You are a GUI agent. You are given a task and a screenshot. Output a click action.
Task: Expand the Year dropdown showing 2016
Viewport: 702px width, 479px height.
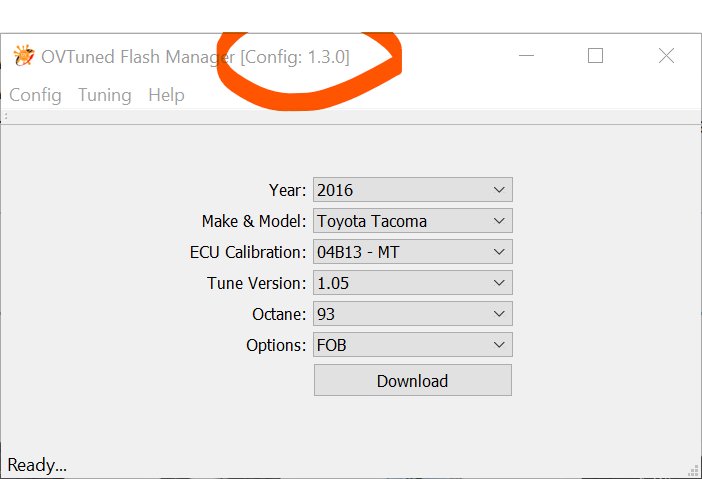click(413, 190)
